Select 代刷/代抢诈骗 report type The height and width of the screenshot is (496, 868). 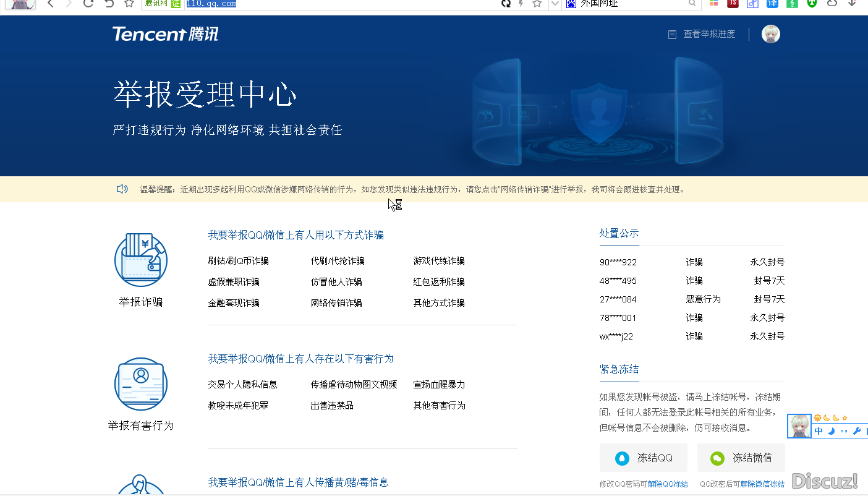click(x=338, y=261)
